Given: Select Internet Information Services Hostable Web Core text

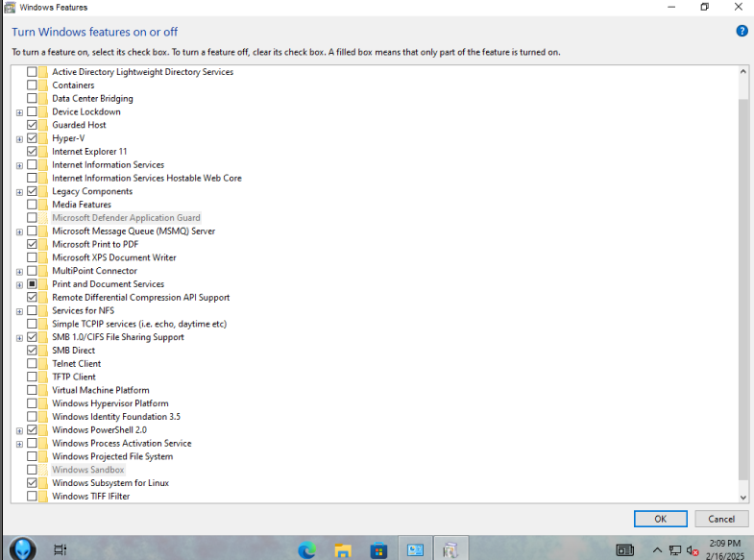Looking at the screenshot, I should [x=147, y=178].
